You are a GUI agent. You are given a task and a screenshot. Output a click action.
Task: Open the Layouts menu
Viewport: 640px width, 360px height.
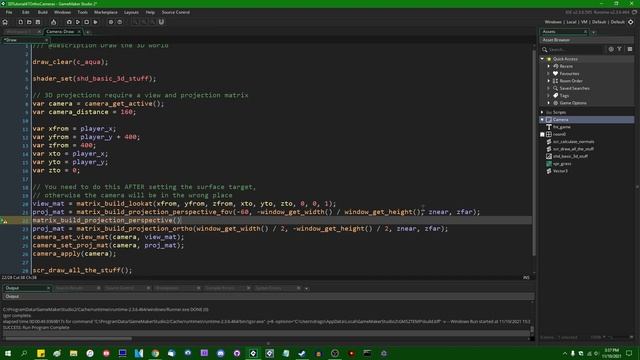[131, 12]
